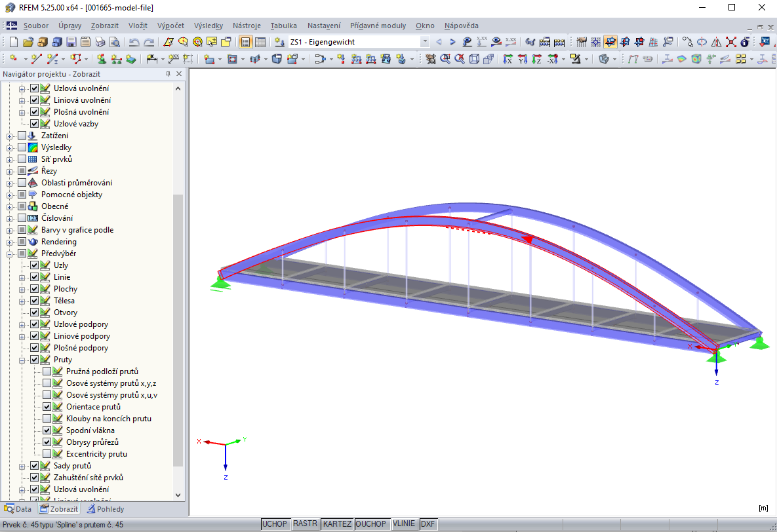Screen dimensions: 777x532
Task: Show isometric wireframe cube view
Action: pos(474,59)
